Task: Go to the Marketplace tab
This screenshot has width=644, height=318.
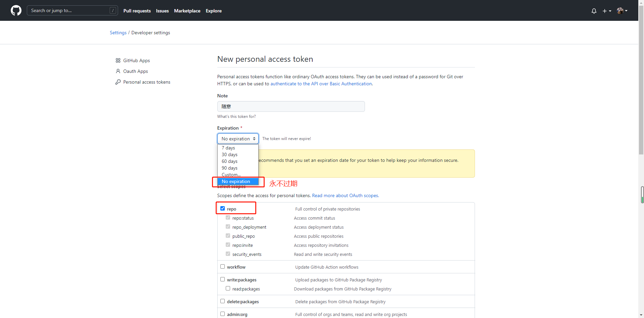Action: tap(187, 11)
